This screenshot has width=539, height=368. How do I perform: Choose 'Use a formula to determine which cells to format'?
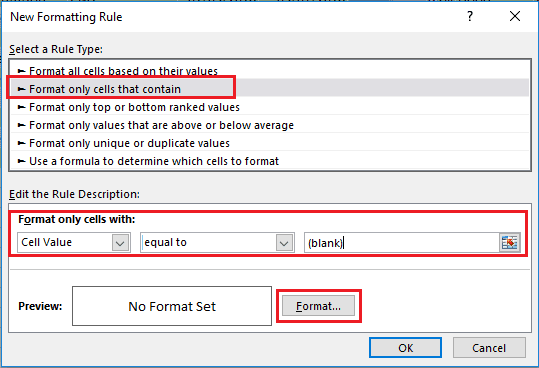(270, 161)
